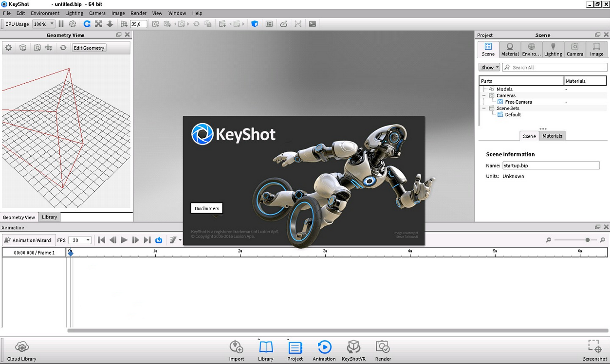Switch to the Environment tab in Project
Screen dimensions: 610x364
(x=532, y=50)
